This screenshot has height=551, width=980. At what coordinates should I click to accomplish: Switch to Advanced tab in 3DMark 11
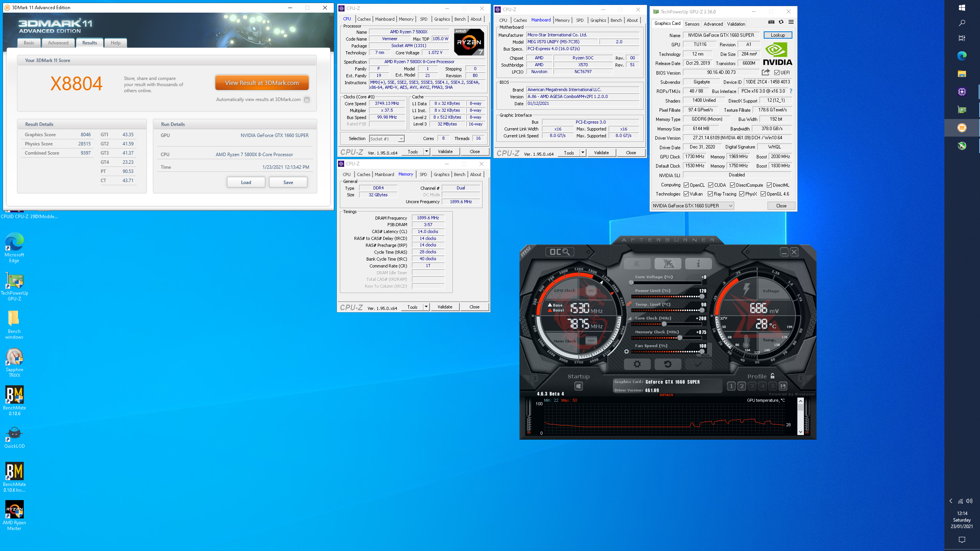coord(58,43)
